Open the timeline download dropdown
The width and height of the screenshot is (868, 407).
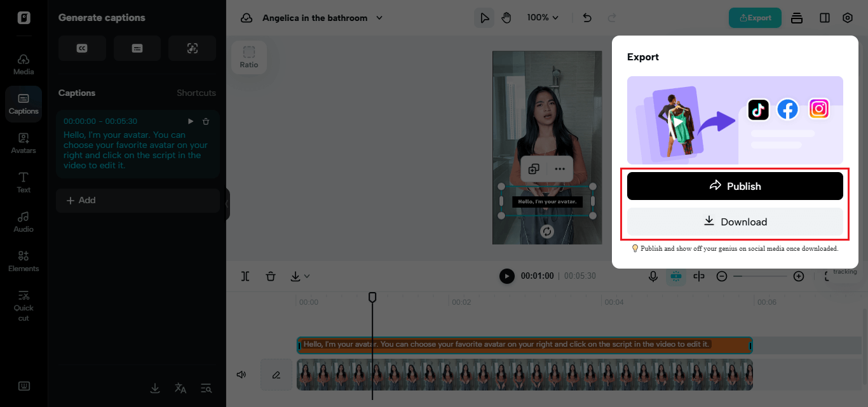300,276
